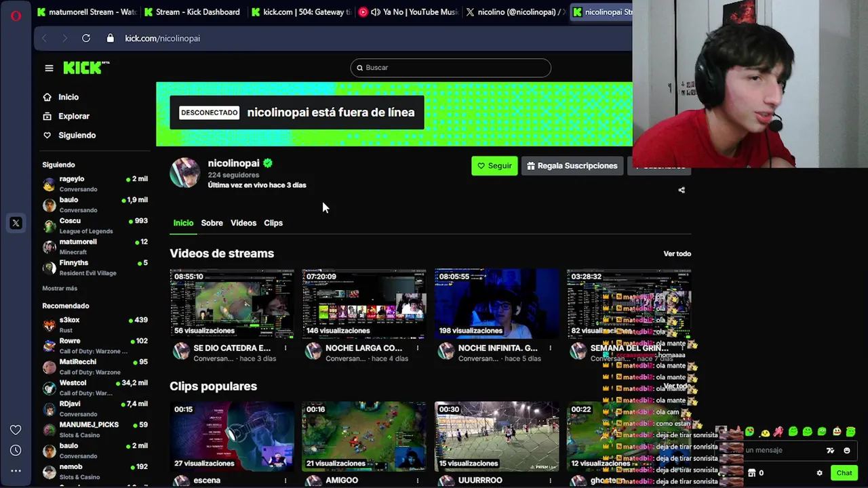Open the hamburger menu beside the Kick logo
The image size is (868, 488).
coord(49,68)
